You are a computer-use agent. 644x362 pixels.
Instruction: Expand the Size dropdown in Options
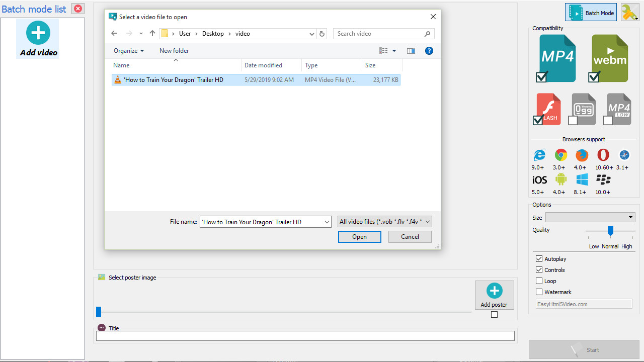[630, 217]
